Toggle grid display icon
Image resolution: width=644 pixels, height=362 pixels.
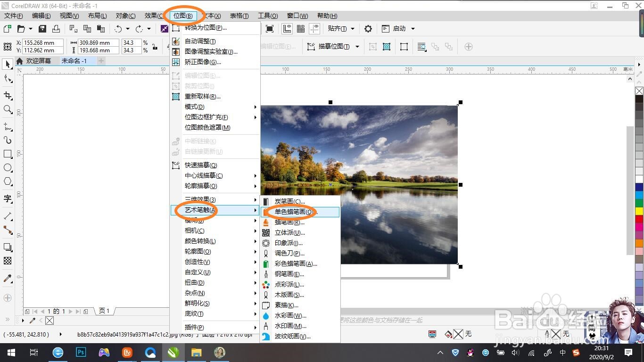(x=301, y=29)
